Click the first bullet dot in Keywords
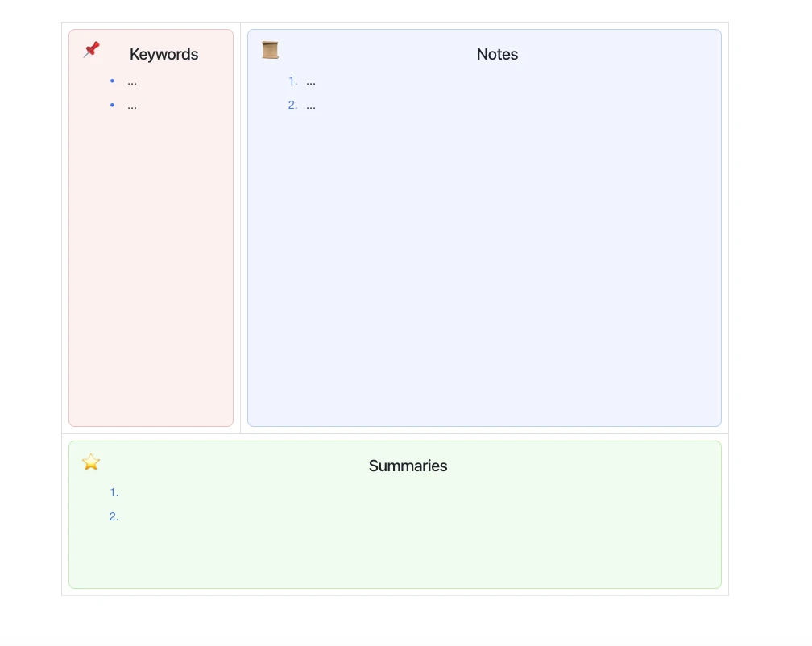The image size is (812, 646). pyautogui.click(x=113, y=81)
